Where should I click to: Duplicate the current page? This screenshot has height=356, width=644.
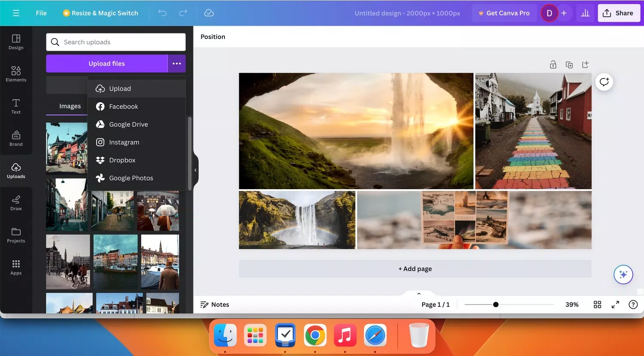tap(569, 64)
